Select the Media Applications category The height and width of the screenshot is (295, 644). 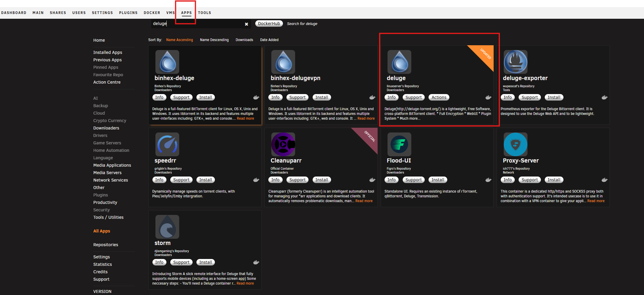112,165
